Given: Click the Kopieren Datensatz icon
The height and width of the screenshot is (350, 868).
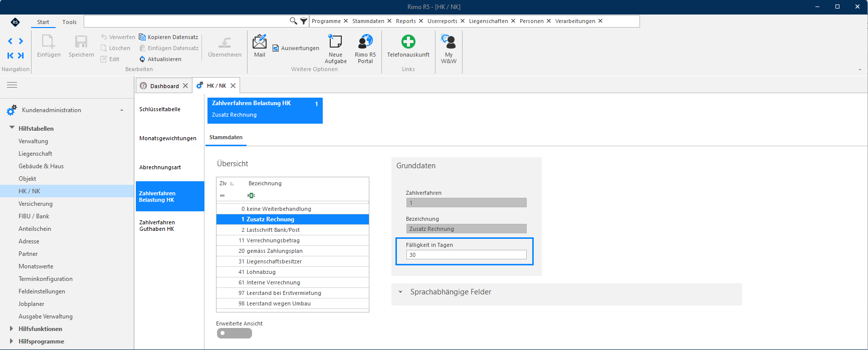Looking at the screenshot, I should [x=142, y=37].
